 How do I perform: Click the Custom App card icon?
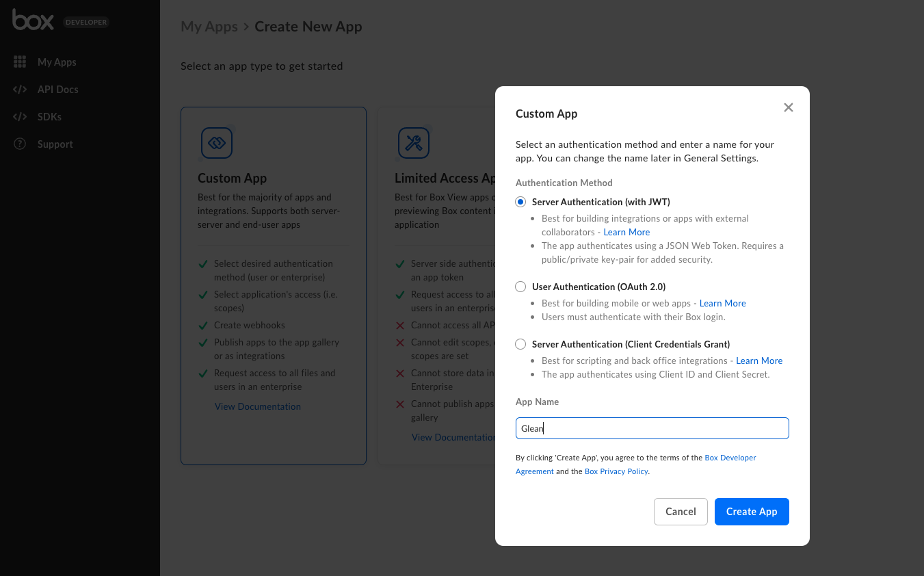[x=217, y=143]
